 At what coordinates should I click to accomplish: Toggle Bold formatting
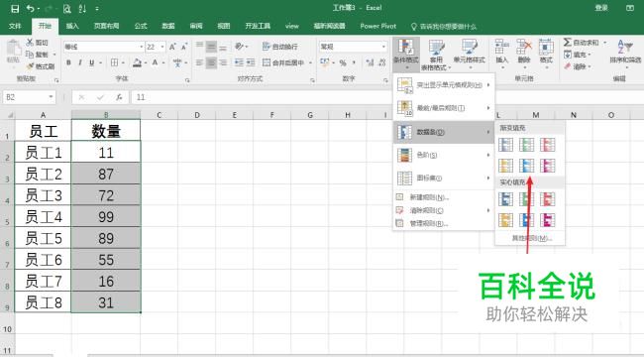[68, 62]
